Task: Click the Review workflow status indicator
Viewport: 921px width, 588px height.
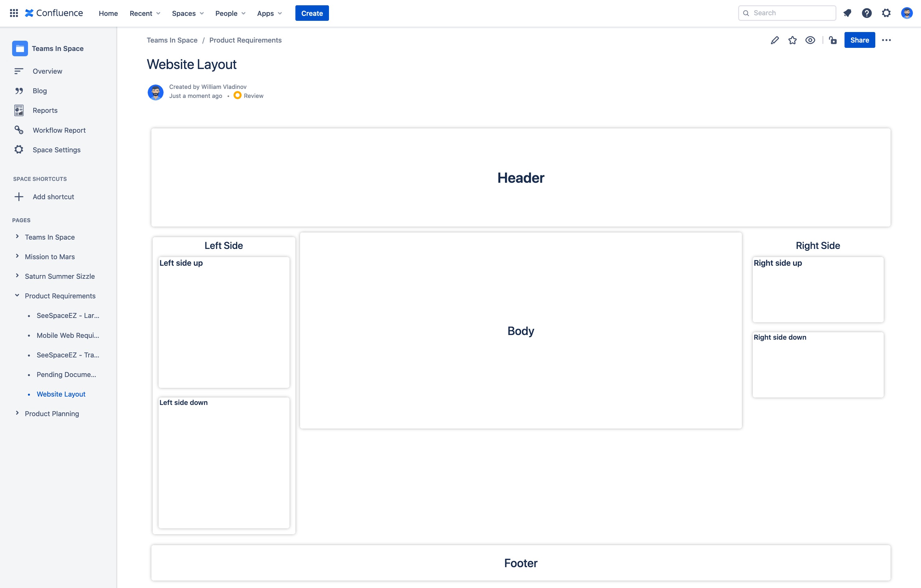Action: point(249,96)
